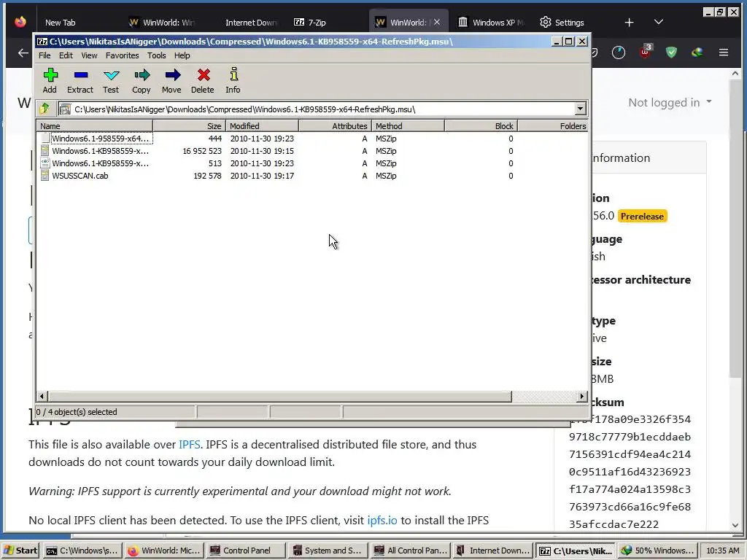Open the Windows Start button
The image size is (747, 560).
point(20,551)
